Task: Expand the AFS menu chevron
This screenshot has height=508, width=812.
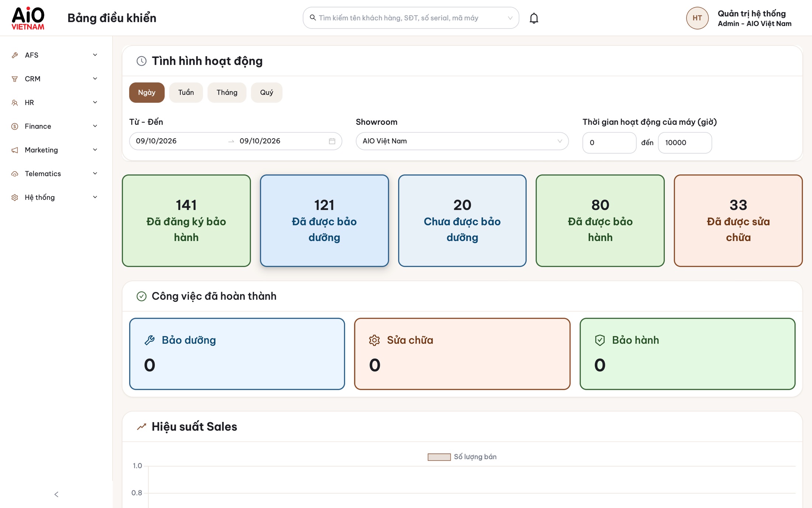Action: pyautogui.click(x=95, y=55)
